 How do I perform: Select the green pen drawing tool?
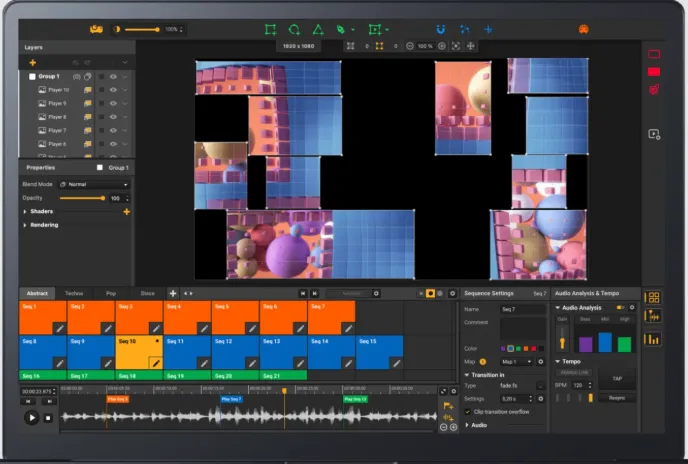click(x=340, y=29)
